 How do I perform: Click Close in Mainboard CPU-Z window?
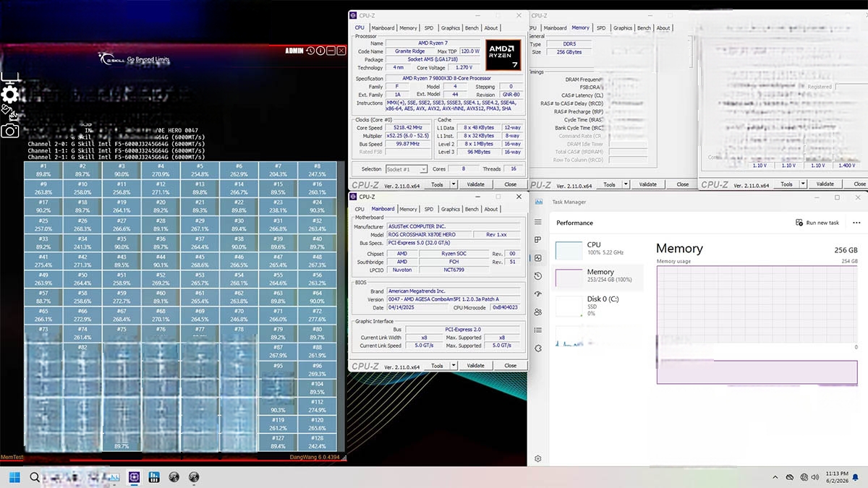pyautogui.click(x=511, y=366)
